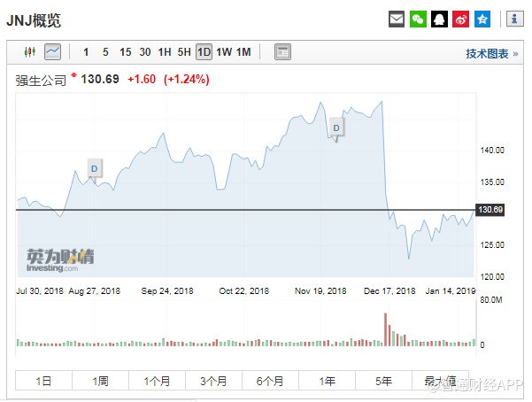Select the 6个月 time range

[270, 381]
